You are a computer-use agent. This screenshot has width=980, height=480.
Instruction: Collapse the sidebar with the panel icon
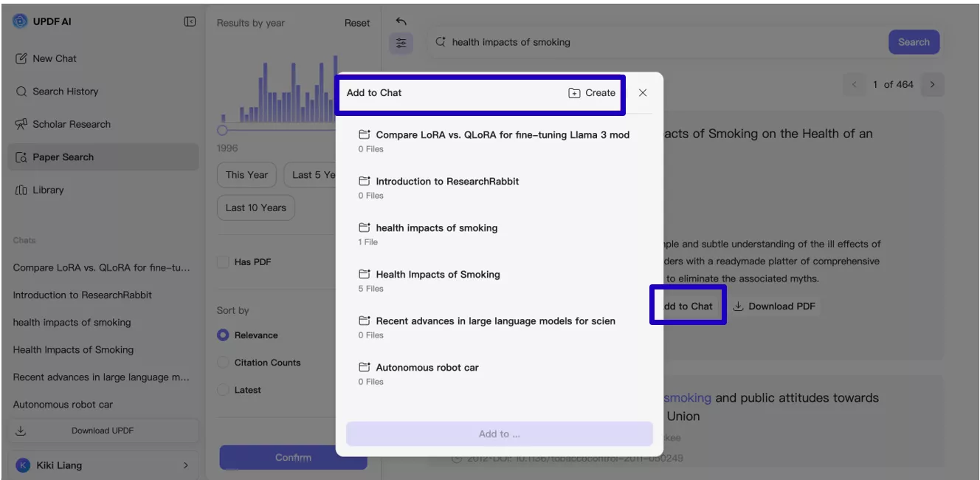pyautogui.click(x=190, y=22)
